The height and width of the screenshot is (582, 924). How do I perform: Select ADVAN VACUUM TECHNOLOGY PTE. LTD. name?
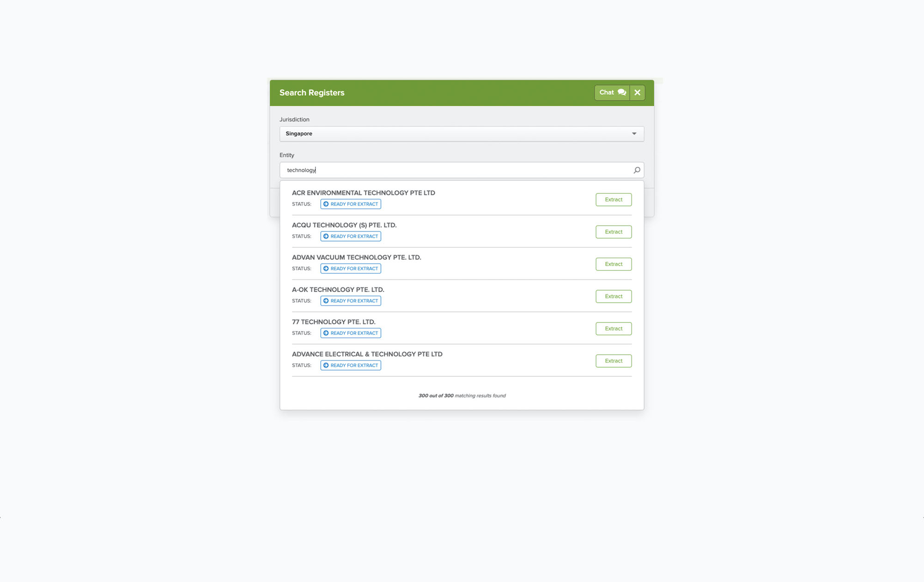tap(357, 257)
